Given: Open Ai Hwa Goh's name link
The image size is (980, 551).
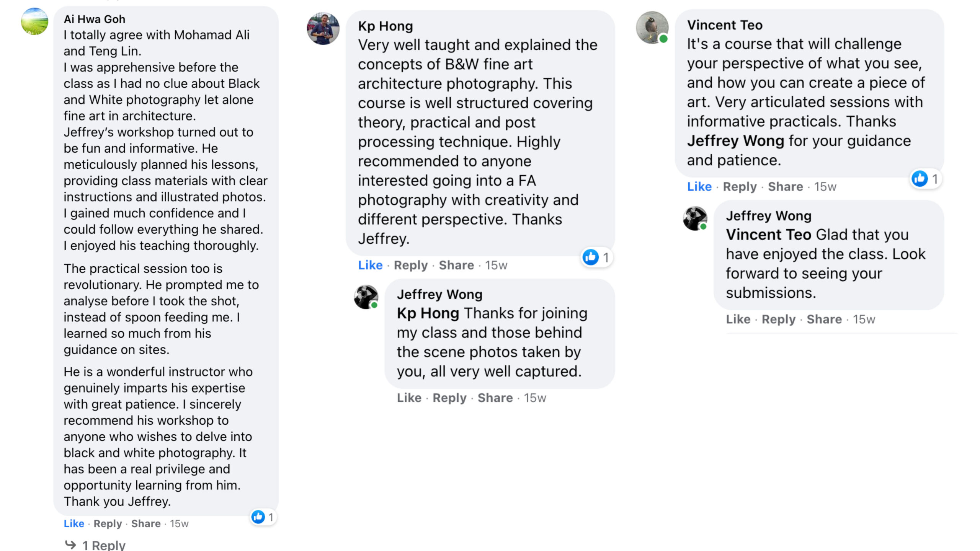Looking at the screenshot, I should tap(94, 19).
